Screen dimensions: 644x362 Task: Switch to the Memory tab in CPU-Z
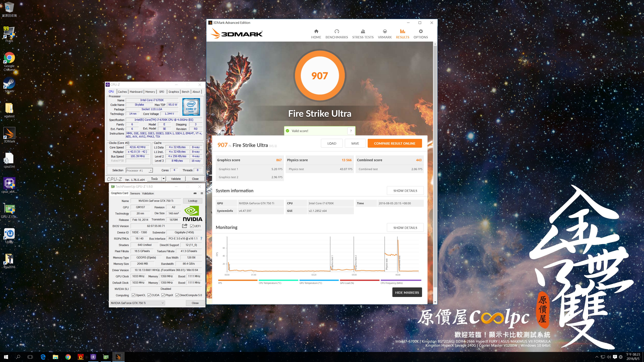click(150, 92)
